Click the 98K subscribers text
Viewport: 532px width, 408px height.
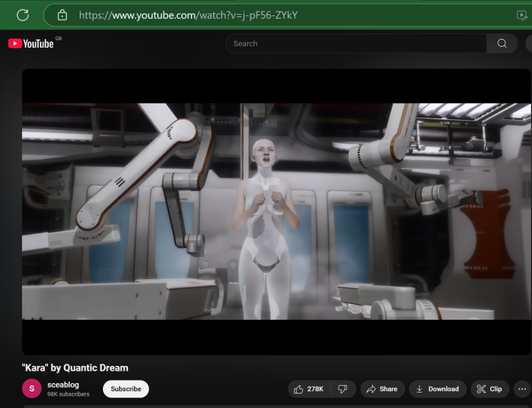(68, 394)
